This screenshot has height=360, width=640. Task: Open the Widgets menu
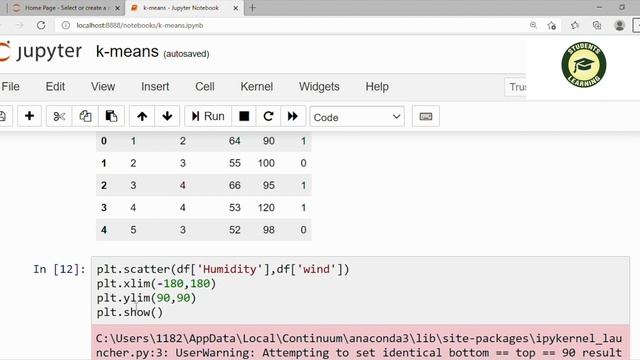point(319,87)
